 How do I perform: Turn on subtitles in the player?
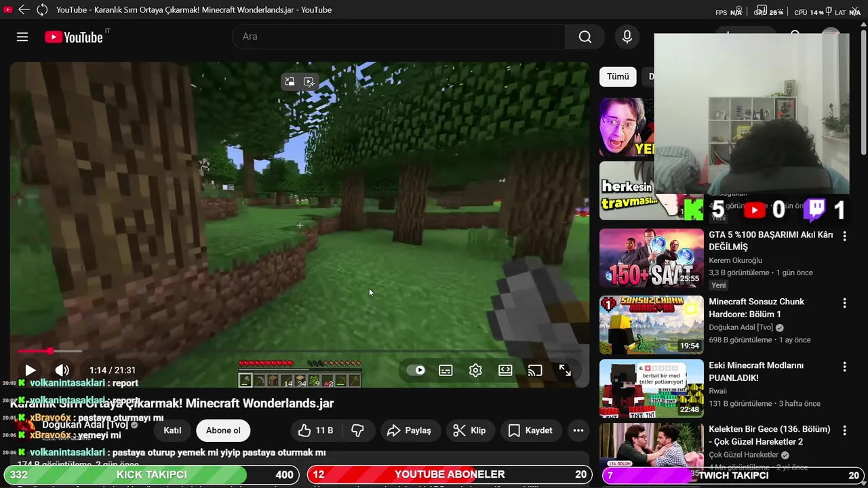pos(446,370)
